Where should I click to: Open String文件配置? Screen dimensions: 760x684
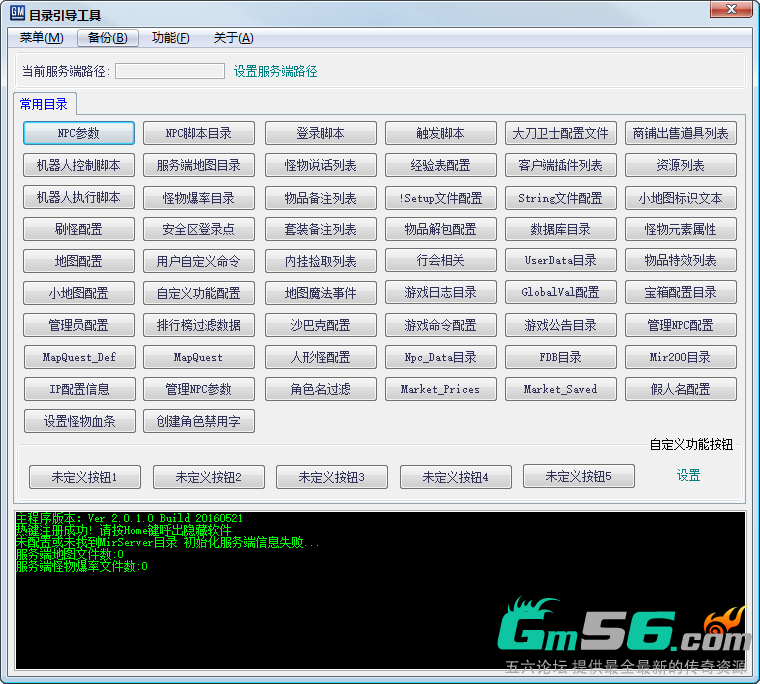pos(561,198)
